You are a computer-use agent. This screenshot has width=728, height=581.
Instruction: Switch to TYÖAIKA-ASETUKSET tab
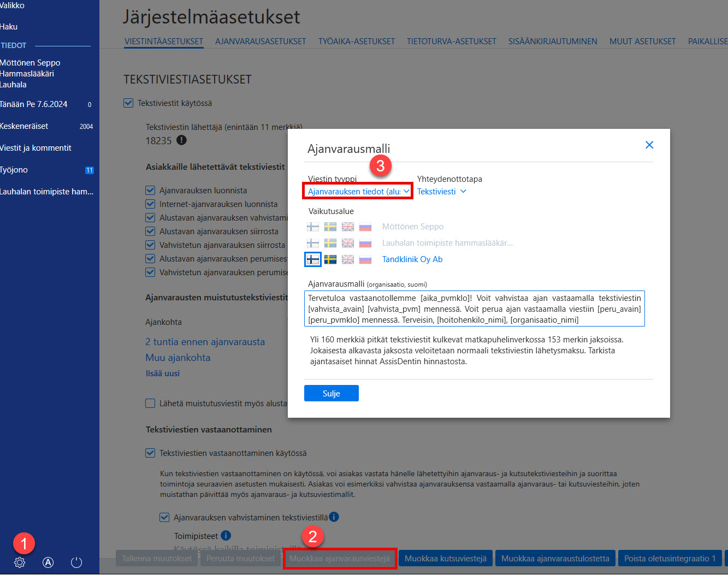(357, 41)
